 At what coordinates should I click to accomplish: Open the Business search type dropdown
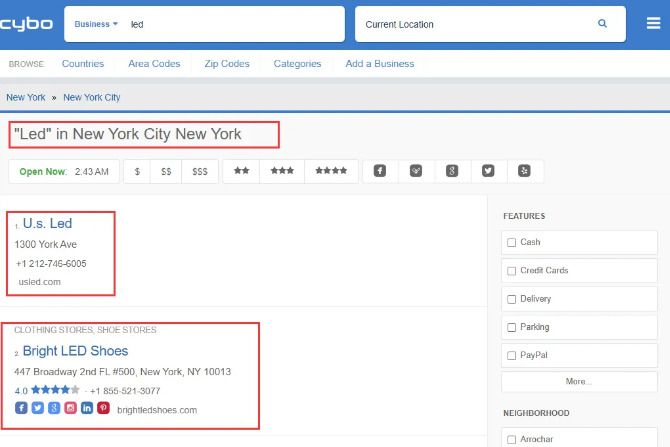click(96, 24)
